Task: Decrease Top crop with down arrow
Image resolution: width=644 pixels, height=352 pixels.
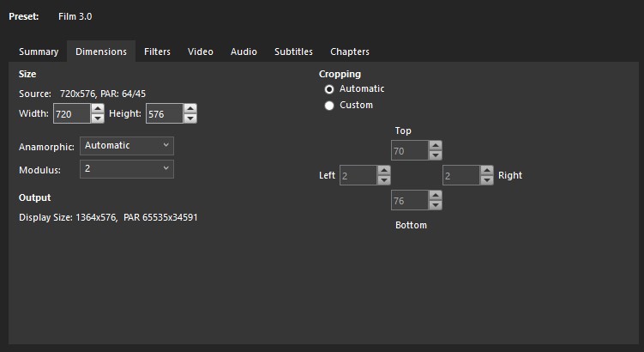Action: 436,155
